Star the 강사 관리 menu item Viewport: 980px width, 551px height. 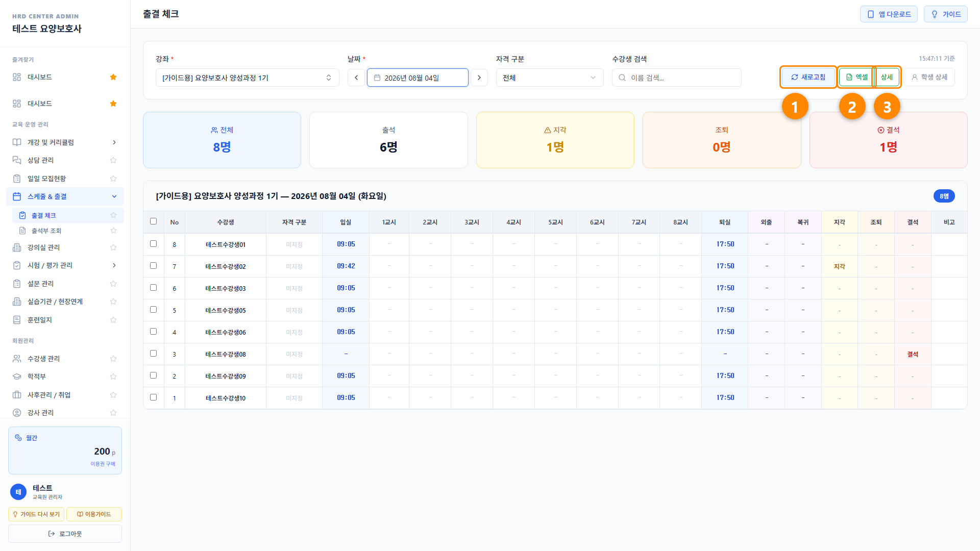113,413
